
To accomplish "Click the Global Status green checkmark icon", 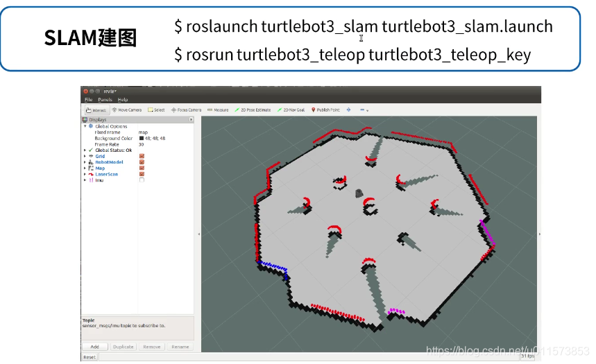I will tap(91, 150).
